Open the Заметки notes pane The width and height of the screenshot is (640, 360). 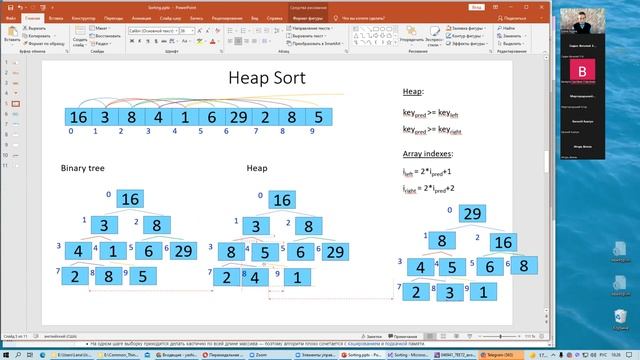pyautogui.click(x=371, y=336)
